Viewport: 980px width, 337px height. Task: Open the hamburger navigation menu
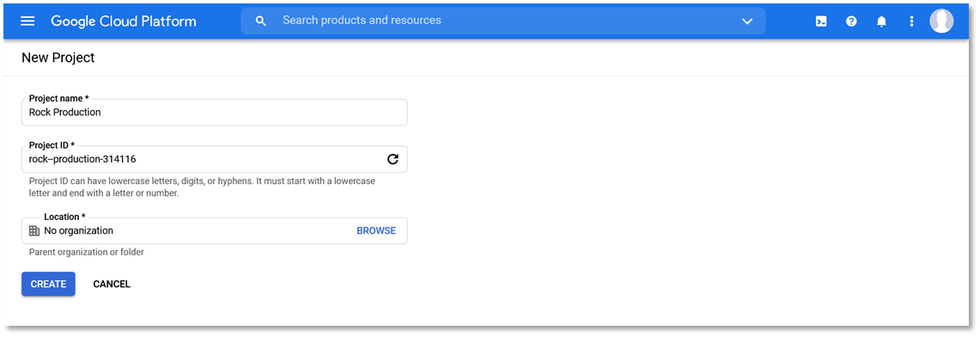tap(27, 21)
